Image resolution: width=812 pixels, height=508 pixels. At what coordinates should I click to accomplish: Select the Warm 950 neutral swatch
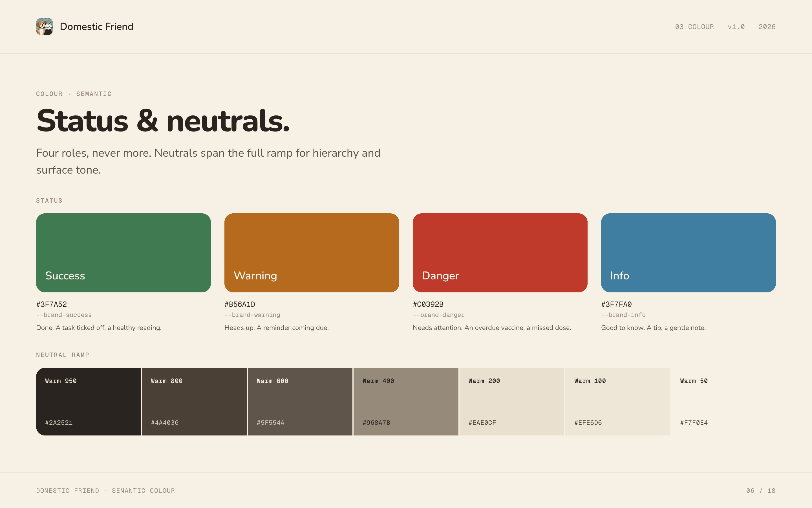(89, 402)
